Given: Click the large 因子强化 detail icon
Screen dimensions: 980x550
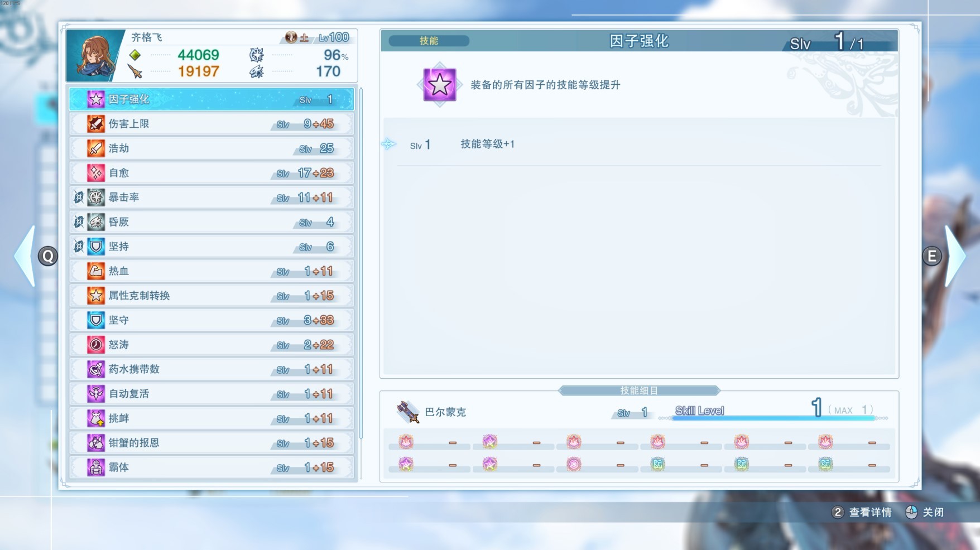Looking at the screenshot, I should point(440,85).
